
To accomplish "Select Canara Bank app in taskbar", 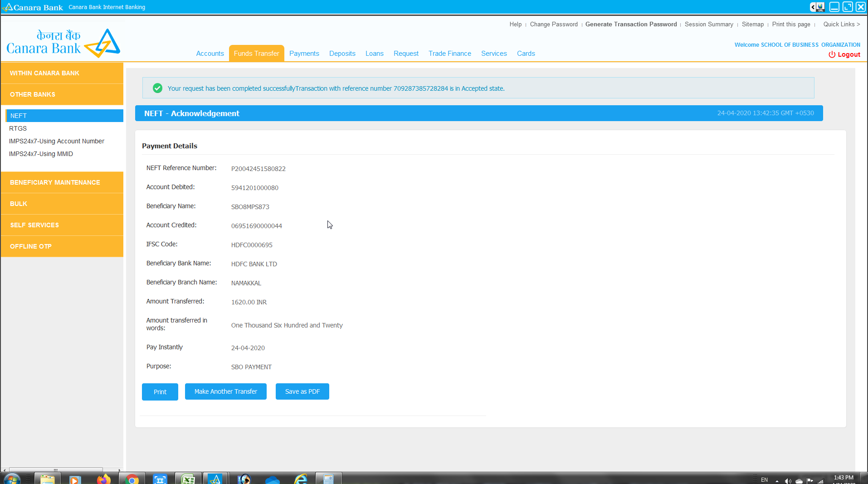I will click(x=215, y=479).
